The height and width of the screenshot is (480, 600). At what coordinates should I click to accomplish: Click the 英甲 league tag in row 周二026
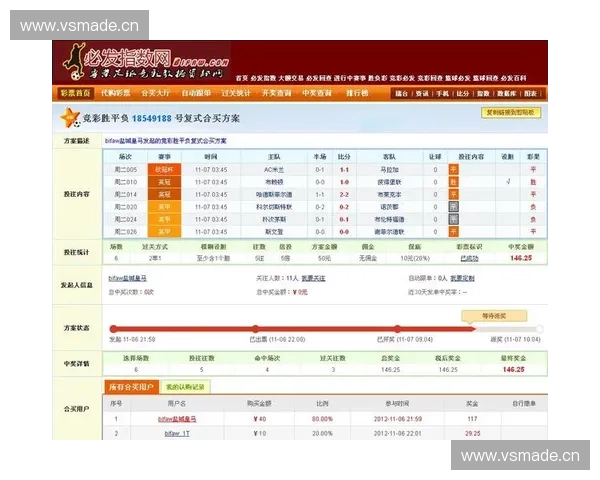click(165, 232)
